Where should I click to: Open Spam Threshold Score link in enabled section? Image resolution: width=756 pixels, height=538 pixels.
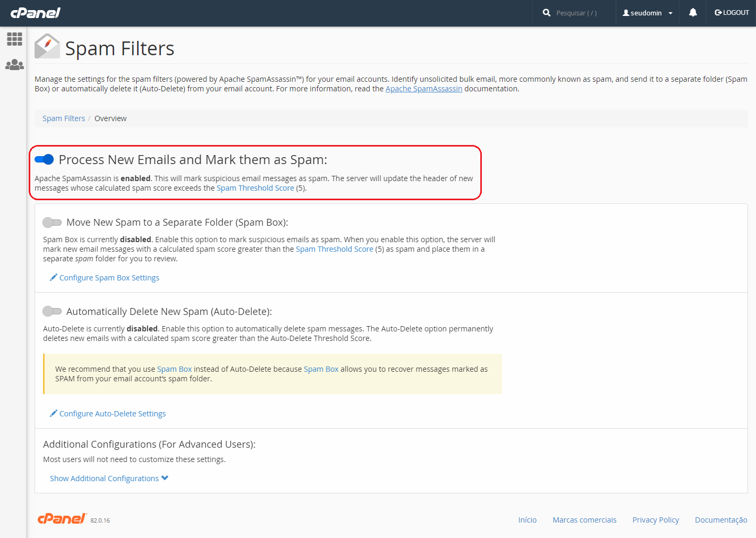[x=256, y=188]
